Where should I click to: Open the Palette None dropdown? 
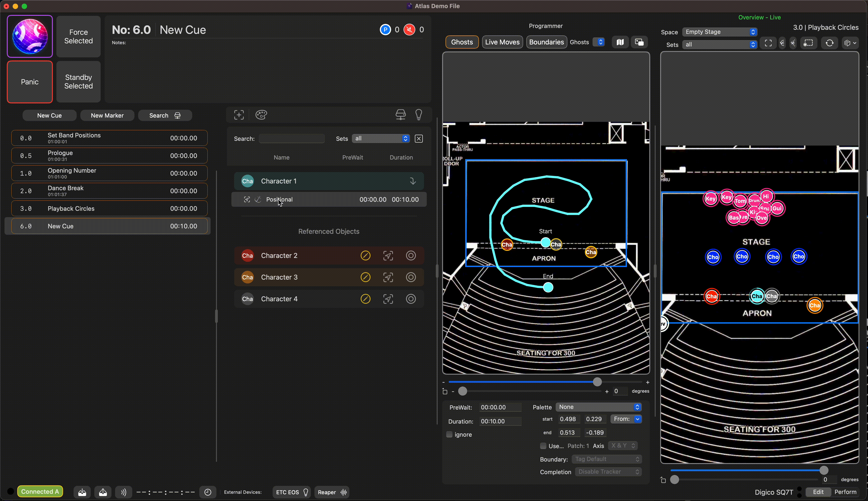[x=599, y=407]
